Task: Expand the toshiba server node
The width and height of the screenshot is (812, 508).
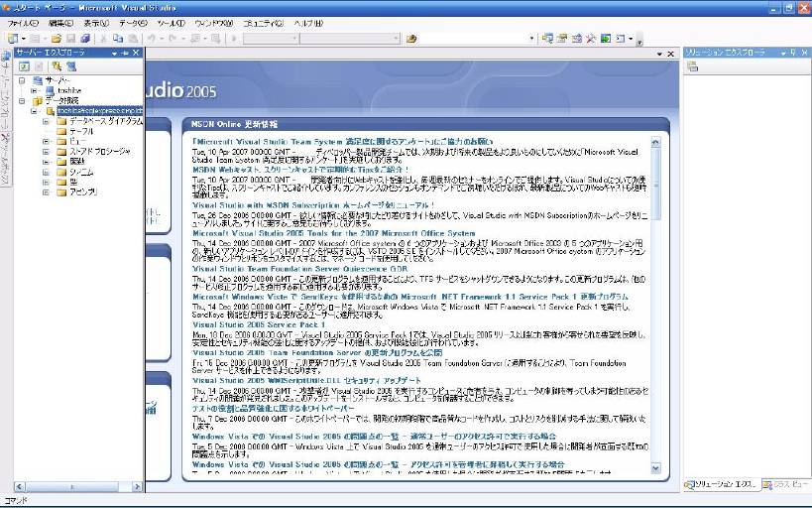Action: point(34,90)
